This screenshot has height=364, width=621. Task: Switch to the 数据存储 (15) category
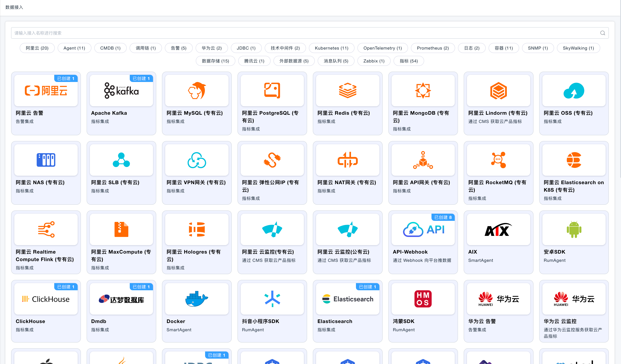pyautogui.click(x=215, y=61)
